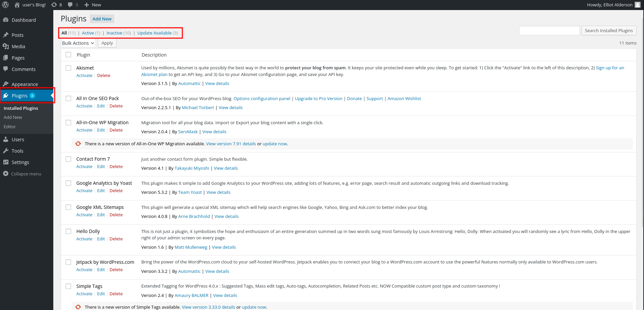Check the Akismet plugin checkbox

click(68, 68)
